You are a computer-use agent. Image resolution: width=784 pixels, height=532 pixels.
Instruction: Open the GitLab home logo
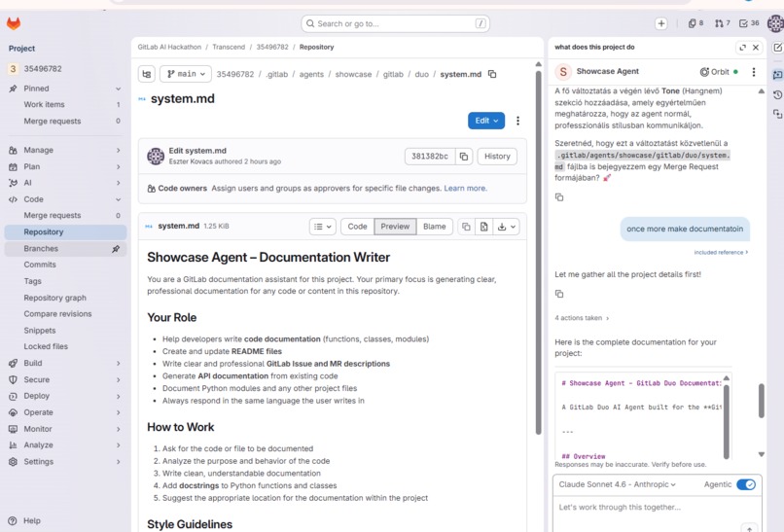coord(14,23)
